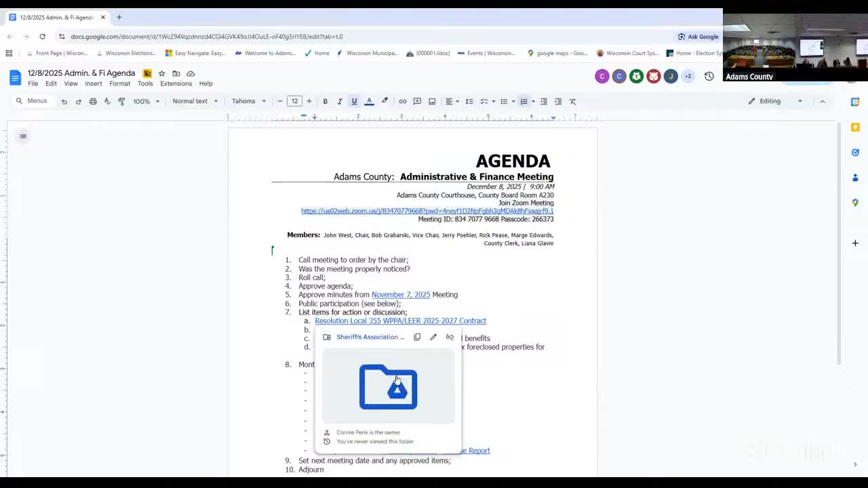Toggle underline formatting

(354, 102)
